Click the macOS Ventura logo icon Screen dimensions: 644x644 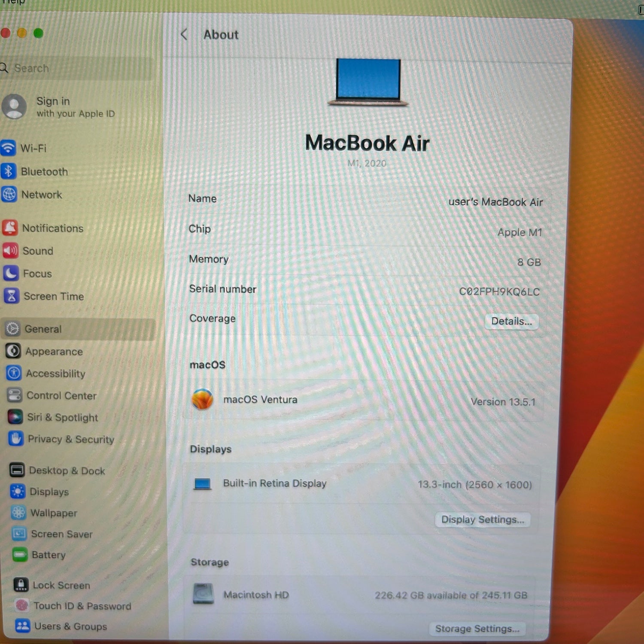(202, 399)
